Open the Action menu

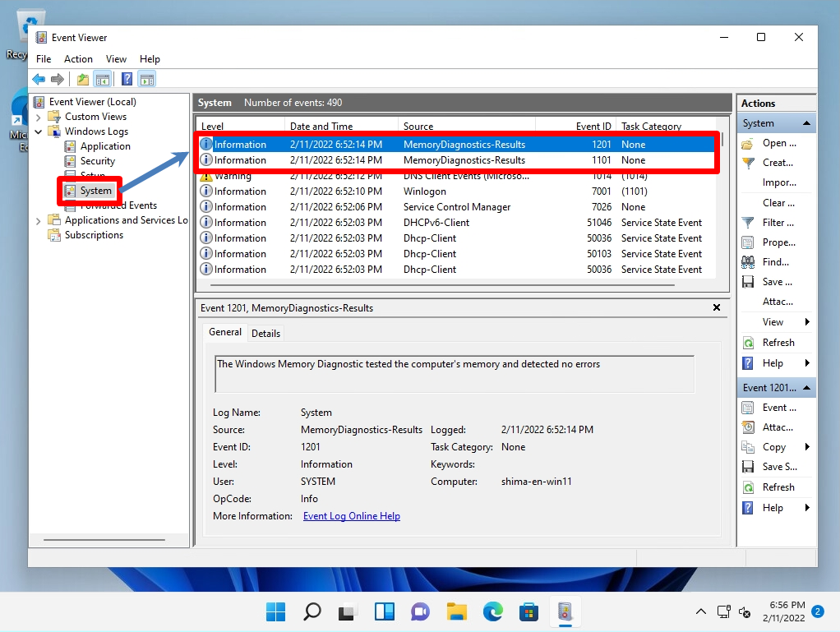coord(78,59)
